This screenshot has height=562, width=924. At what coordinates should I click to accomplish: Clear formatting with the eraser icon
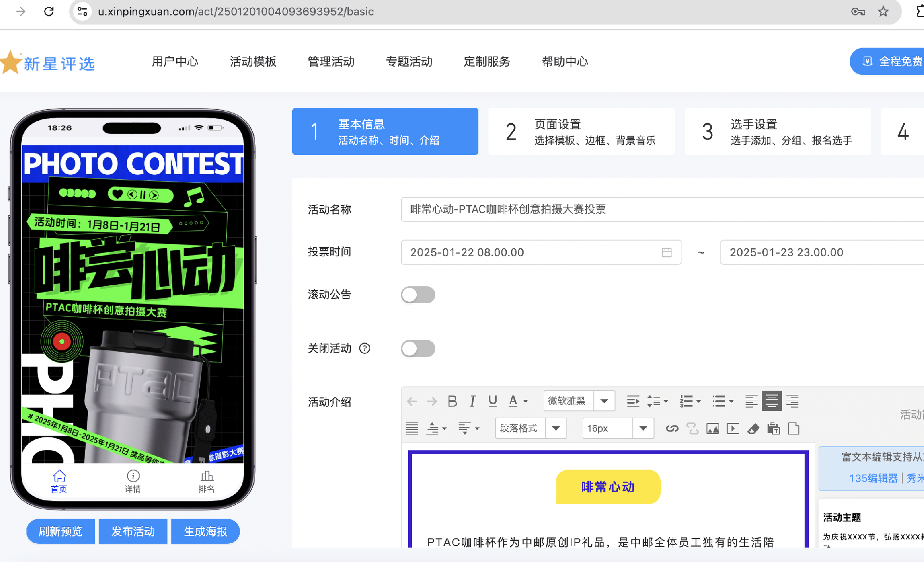[x=753, y=428]
